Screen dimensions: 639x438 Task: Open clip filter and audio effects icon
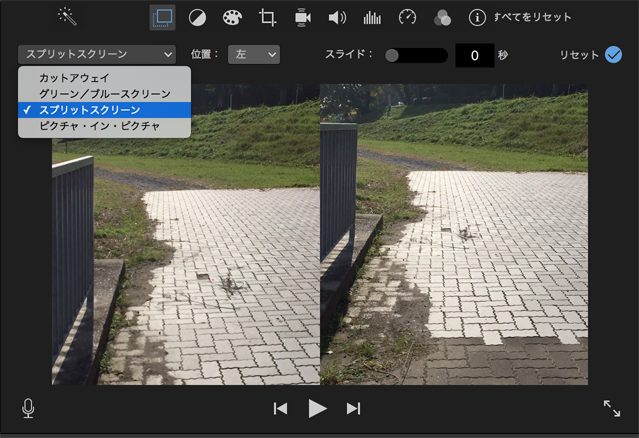click(442, 18)
